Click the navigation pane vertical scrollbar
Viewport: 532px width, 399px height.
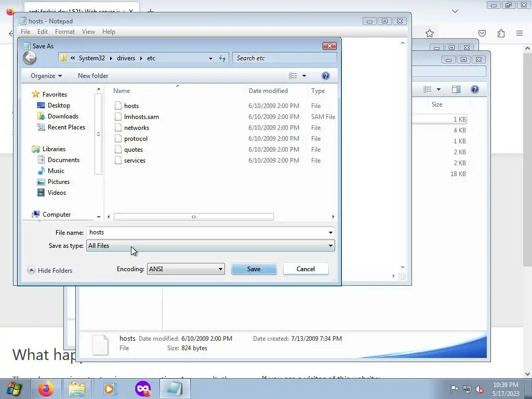pyautogui.click(x=98, y=134)
